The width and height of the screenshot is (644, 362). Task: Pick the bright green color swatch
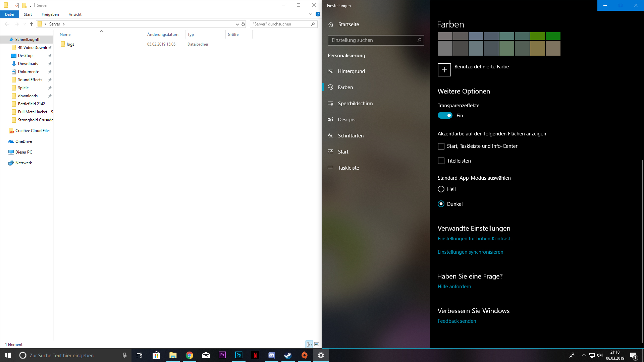point(553,36)
